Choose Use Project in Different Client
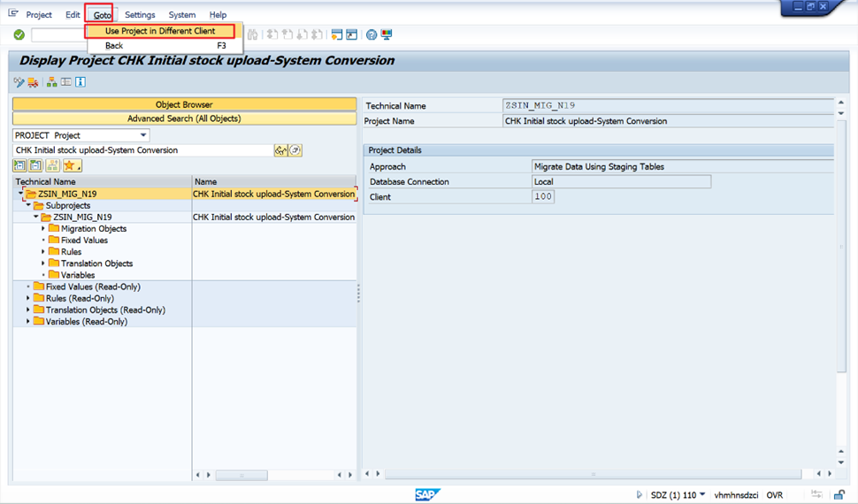The height and width of the screenshot is (504, 858). 160,31
